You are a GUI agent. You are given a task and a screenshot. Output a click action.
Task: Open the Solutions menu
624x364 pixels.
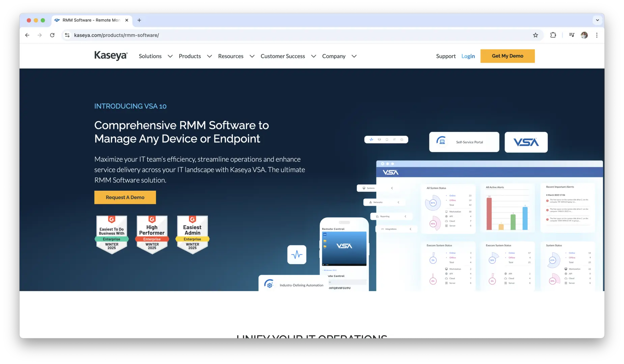[150, 56]
